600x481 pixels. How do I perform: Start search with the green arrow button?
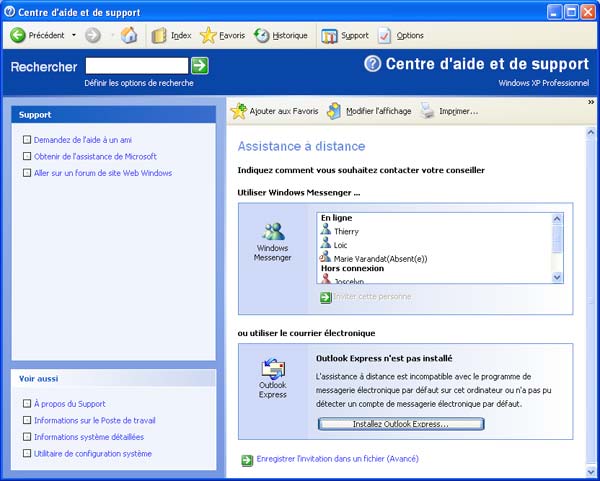(x=200, y=65)
